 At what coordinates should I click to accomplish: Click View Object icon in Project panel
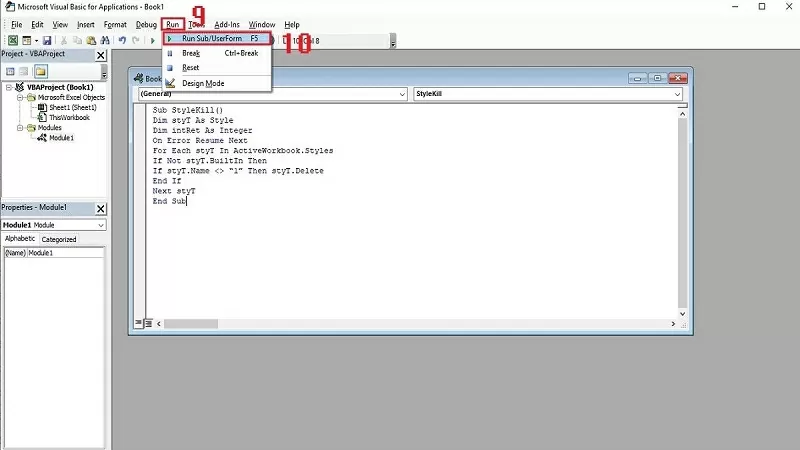pos(23,71)
